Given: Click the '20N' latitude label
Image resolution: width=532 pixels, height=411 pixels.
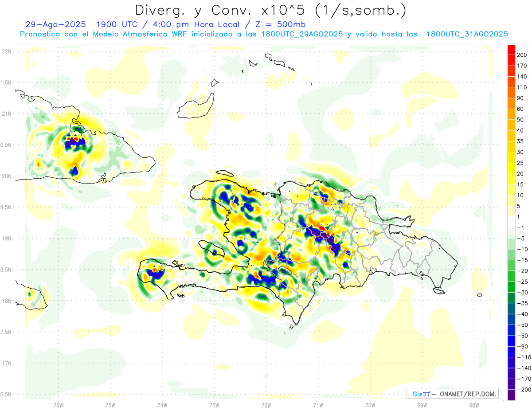Looking at the screenshot, I should point(6,176).
